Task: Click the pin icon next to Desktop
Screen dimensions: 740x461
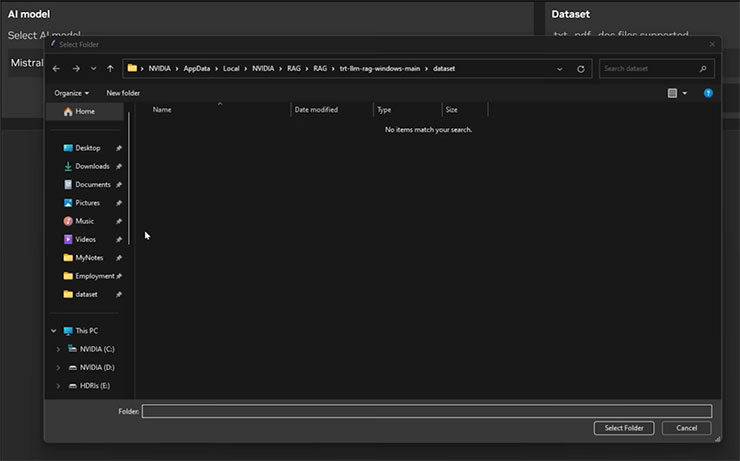Action: [x=119, y=148]
